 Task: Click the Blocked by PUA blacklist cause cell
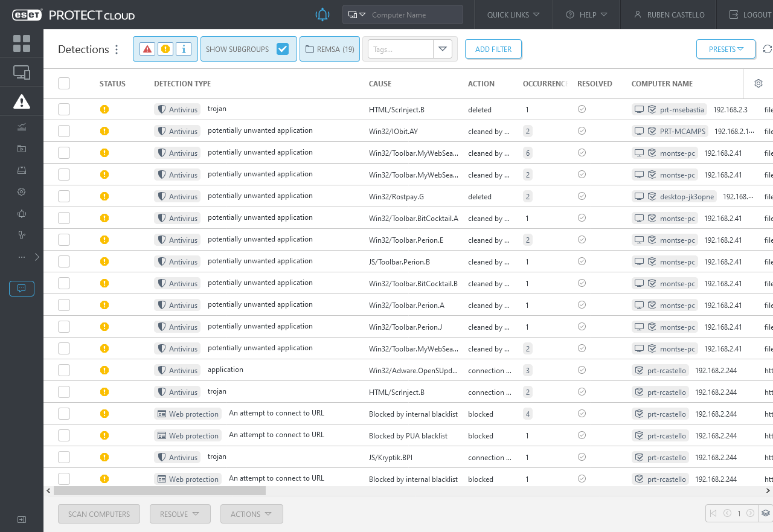[408, 436]
